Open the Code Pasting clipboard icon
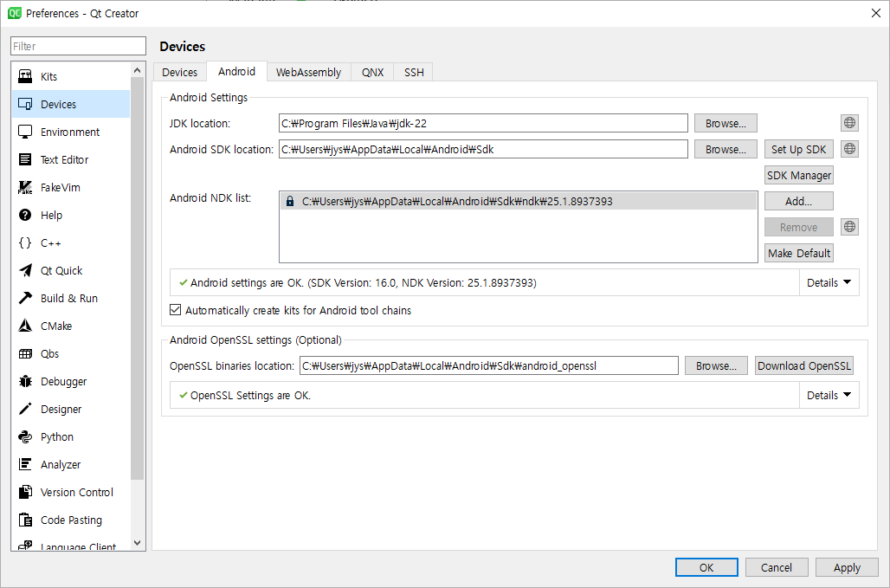This screenshot has width=890, height=588. pos(25,520)
